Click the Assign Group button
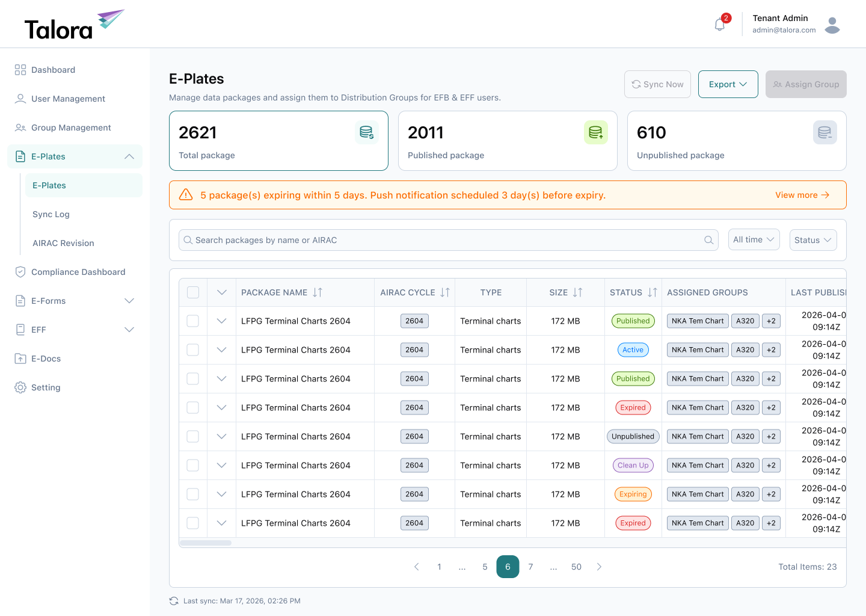The image size is (866, 616). tap(806, 84)
